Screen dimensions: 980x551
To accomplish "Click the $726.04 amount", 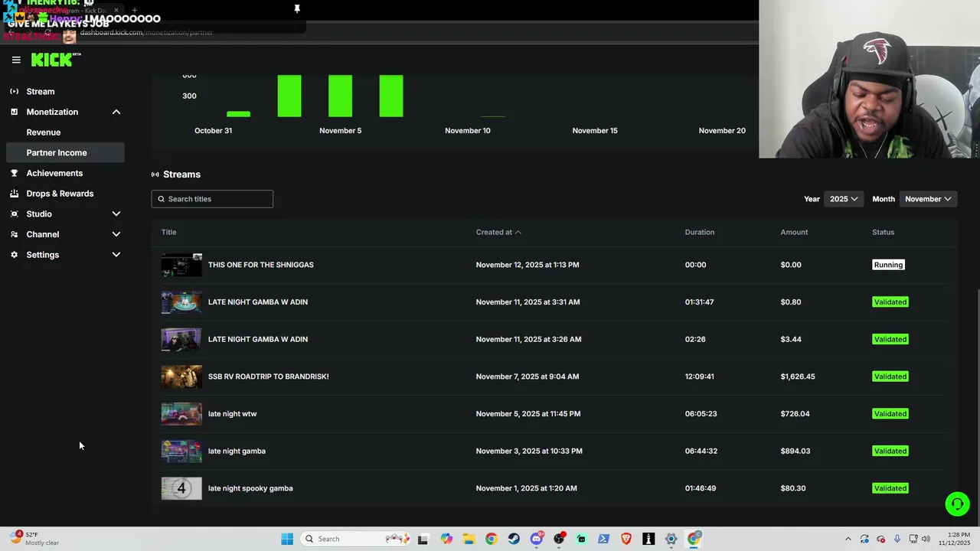I will pos(795,414).
